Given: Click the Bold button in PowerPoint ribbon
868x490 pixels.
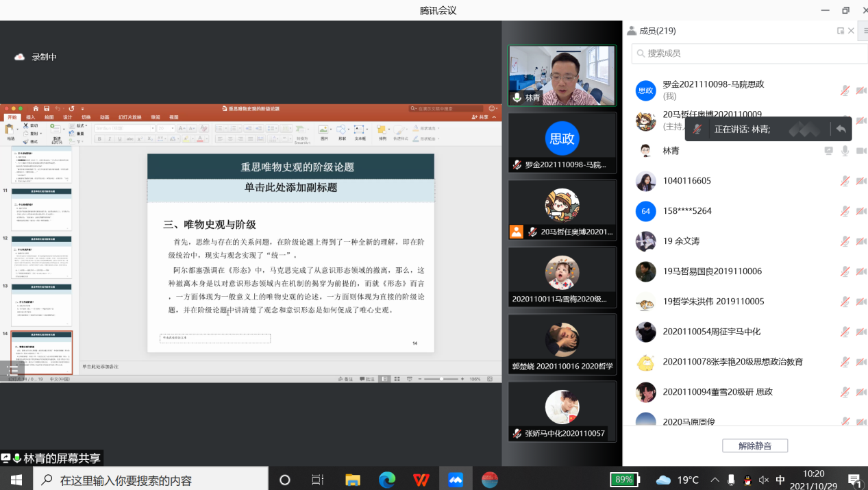Looking at the screenshot, I should pos(99,139).
